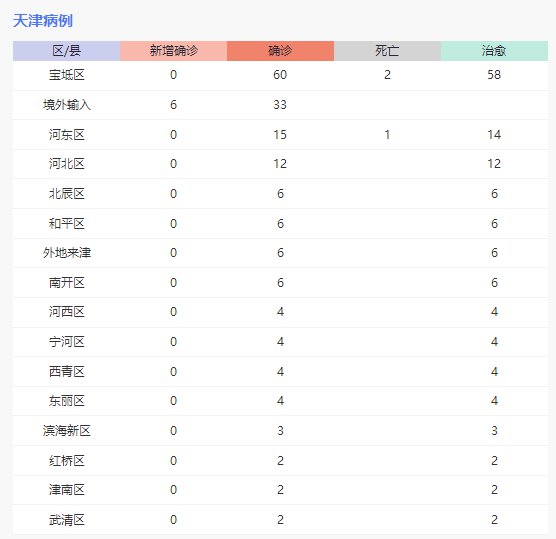Click the 北辰区 row name
This screenshot has height=539, width=556.
tap(67, 194)
